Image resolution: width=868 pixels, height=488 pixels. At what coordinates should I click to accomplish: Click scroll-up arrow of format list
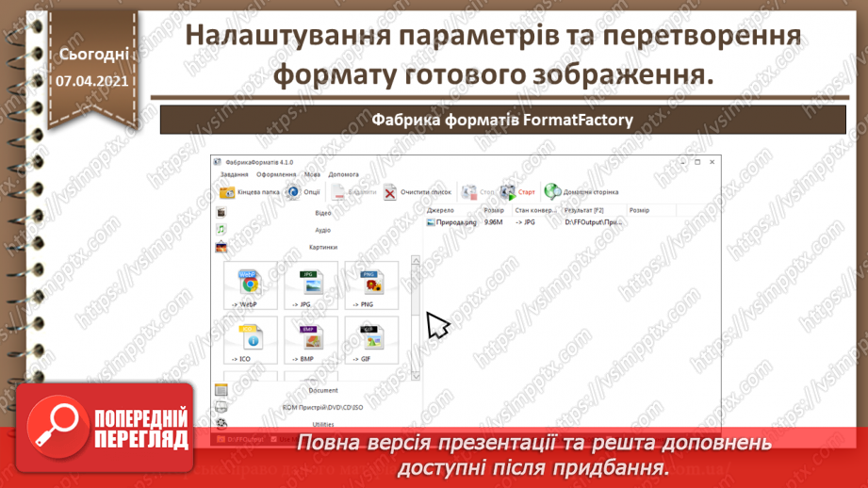(x=416, y=260)
